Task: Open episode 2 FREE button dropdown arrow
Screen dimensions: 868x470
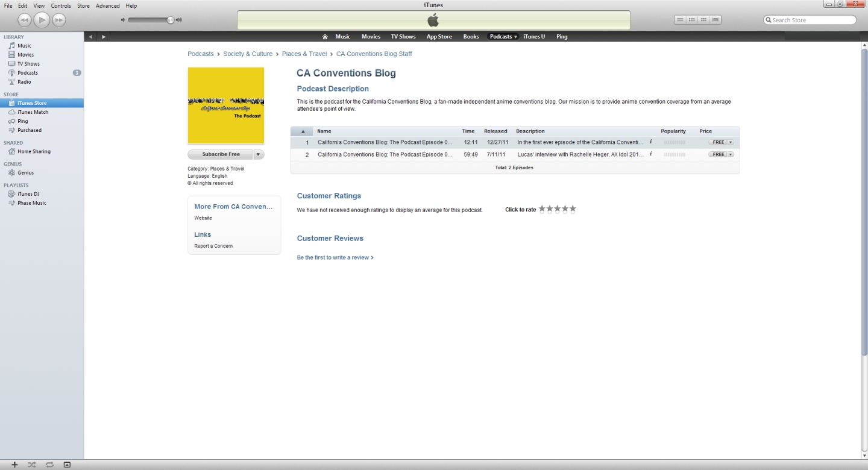Action: coord(731,155)
